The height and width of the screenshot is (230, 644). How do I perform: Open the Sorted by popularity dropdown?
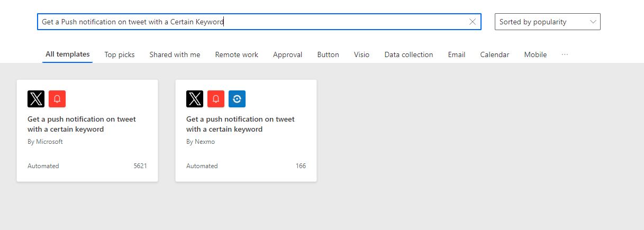(x=547, y=22)
